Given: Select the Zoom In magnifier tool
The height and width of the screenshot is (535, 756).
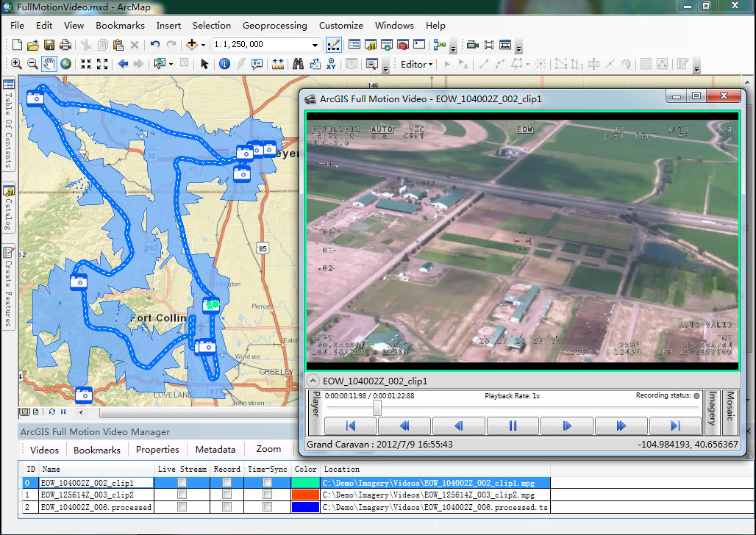Looking at the screenshot, I should (16, 64).
